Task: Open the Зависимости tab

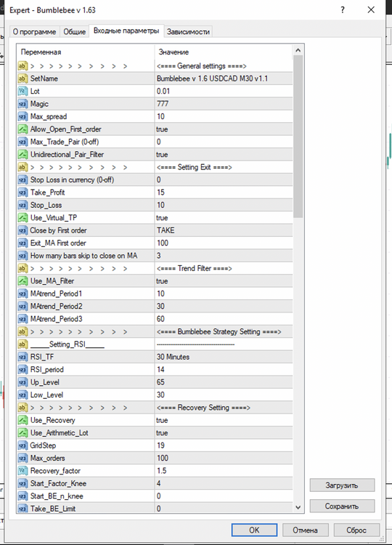Action: click(x=188, y=32)
